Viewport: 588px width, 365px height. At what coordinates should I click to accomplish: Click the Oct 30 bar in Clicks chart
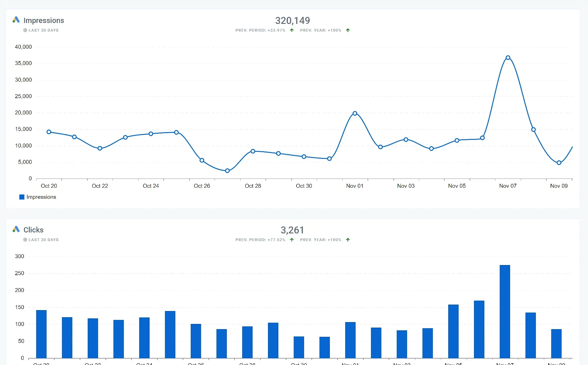click(x=299, y=347)
